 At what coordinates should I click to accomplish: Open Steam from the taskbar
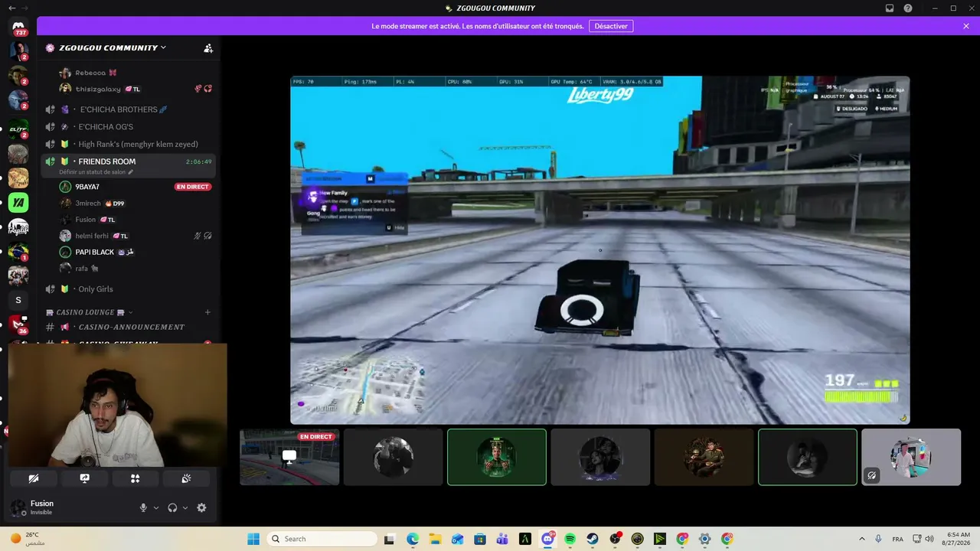(593, 539)
